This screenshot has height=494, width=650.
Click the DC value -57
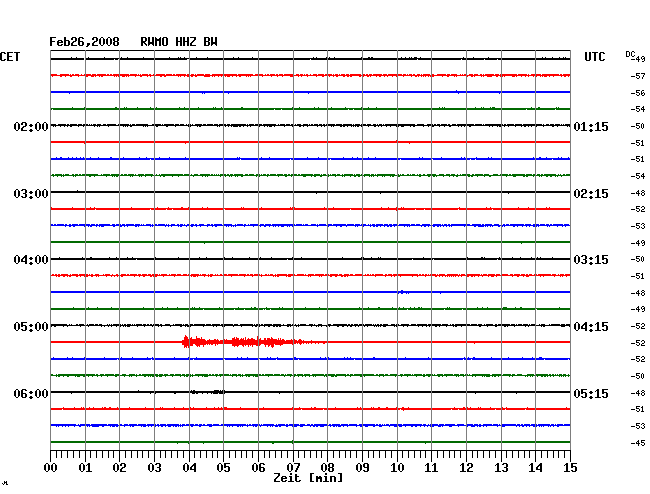coord(638,76)
